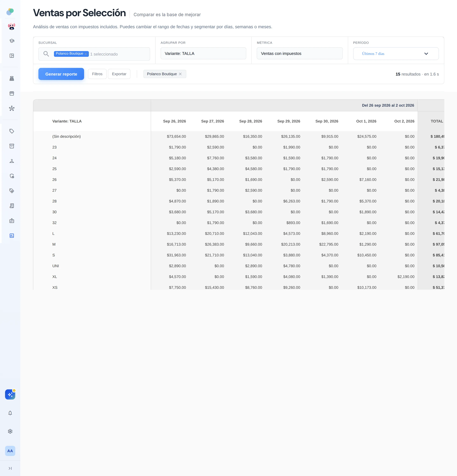Open the receipt document icon in sidebar
Viewport: 457px width, 476px height.
pyautogui.click(x=12, y=206)
